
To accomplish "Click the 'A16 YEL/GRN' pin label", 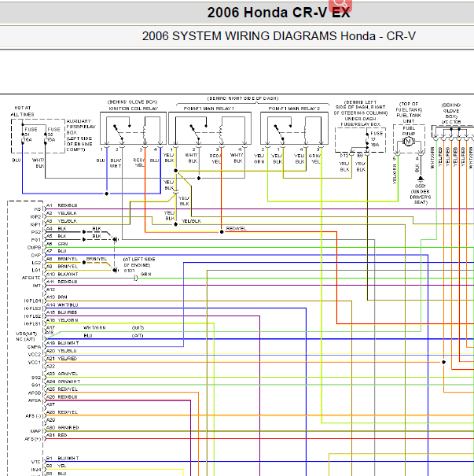I will 62,320.
